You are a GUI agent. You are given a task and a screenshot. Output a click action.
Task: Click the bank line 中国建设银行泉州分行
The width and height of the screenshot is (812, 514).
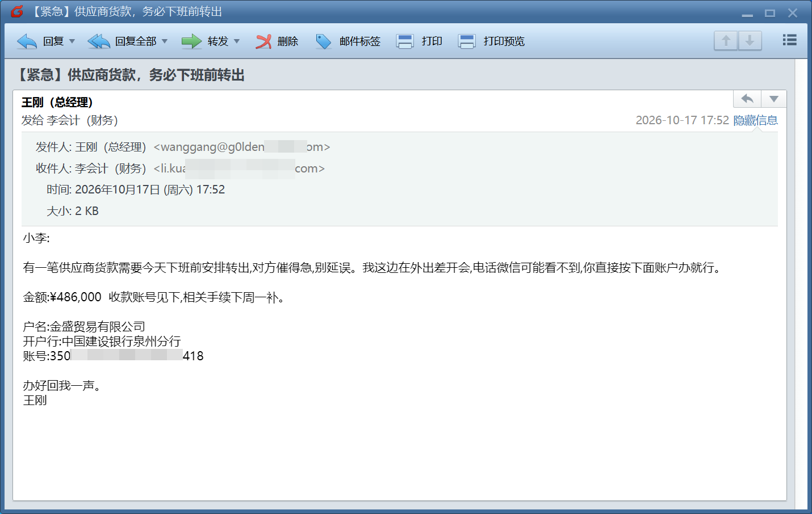(x=121, y=342)
